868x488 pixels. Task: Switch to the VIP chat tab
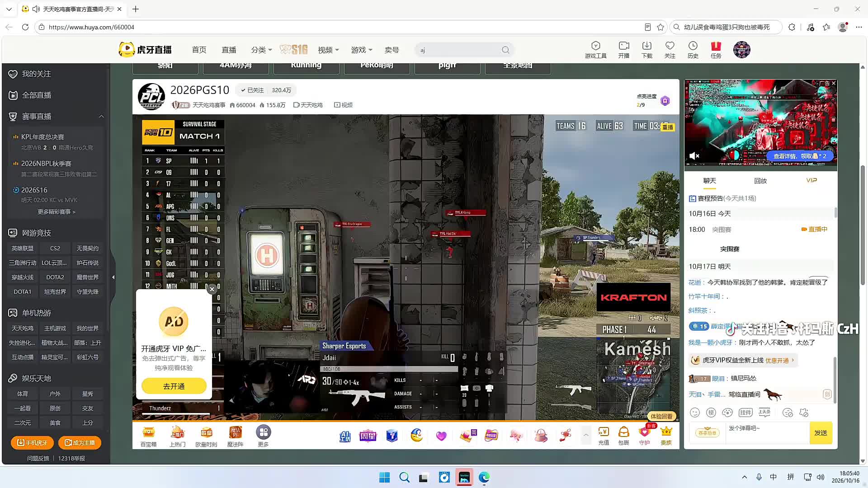pyautogui.click(x=811, y=180)
